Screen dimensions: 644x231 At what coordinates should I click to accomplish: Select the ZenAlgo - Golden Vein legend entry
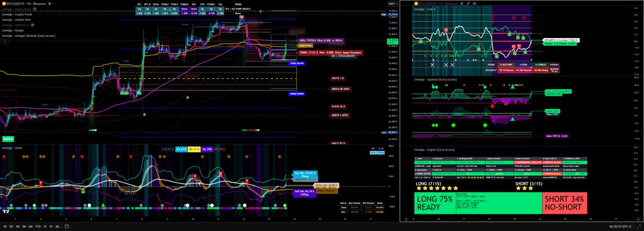(x=17, y=19)
